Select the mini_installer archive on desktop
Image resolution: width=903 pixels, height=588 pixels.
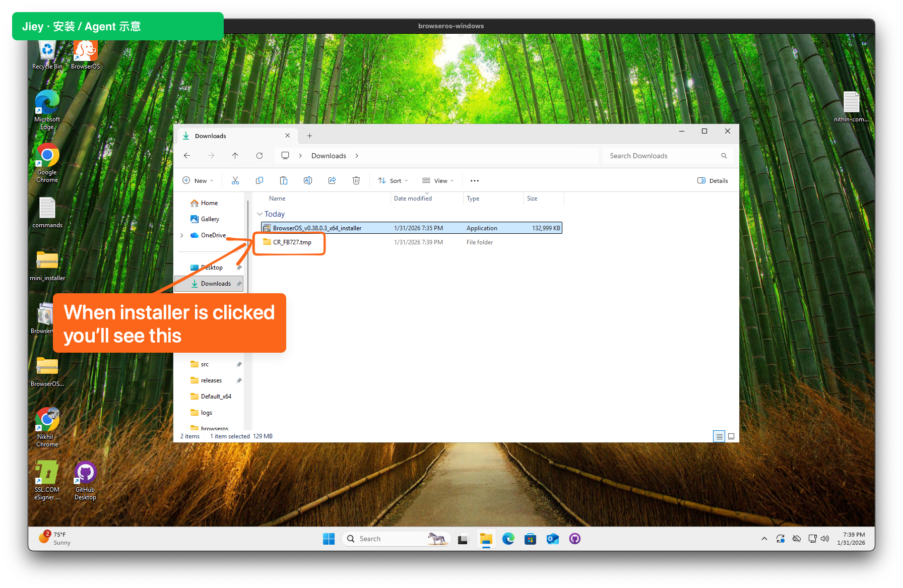47,266
